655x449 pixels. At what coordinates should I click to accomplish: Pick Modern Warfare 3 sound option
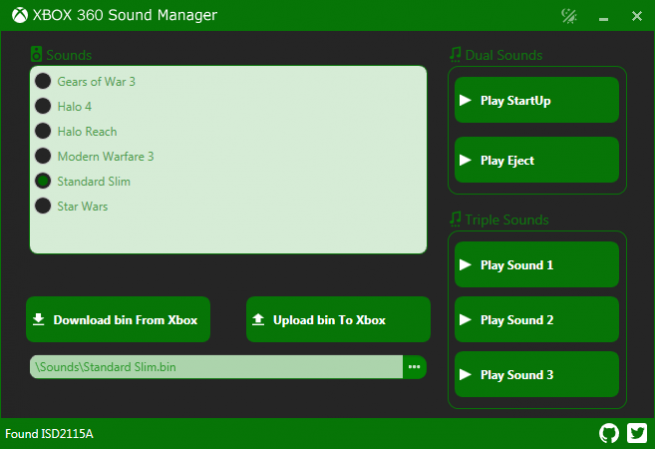pyautogui.click(x=43, y=156)
